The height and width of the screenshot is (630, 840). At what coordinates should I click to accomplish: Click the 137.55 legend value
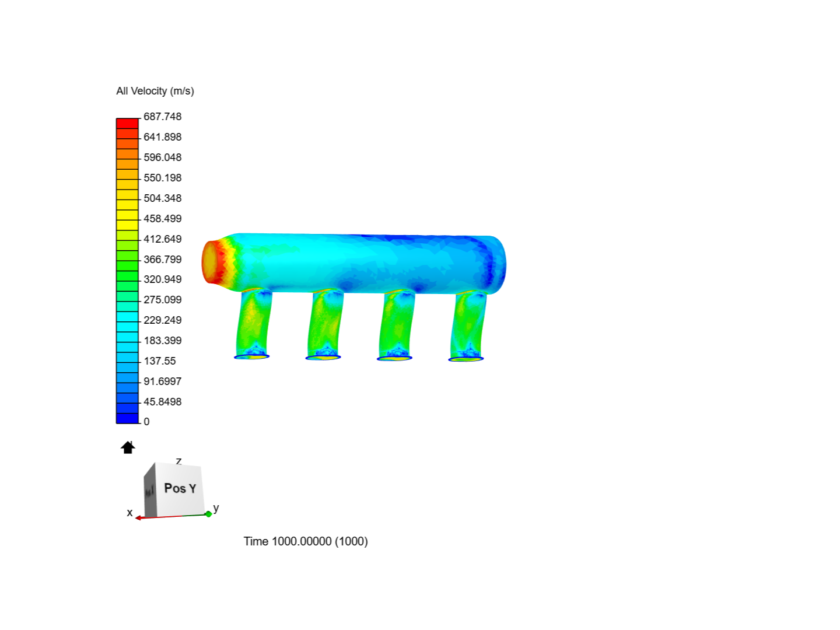pos(160,361)
